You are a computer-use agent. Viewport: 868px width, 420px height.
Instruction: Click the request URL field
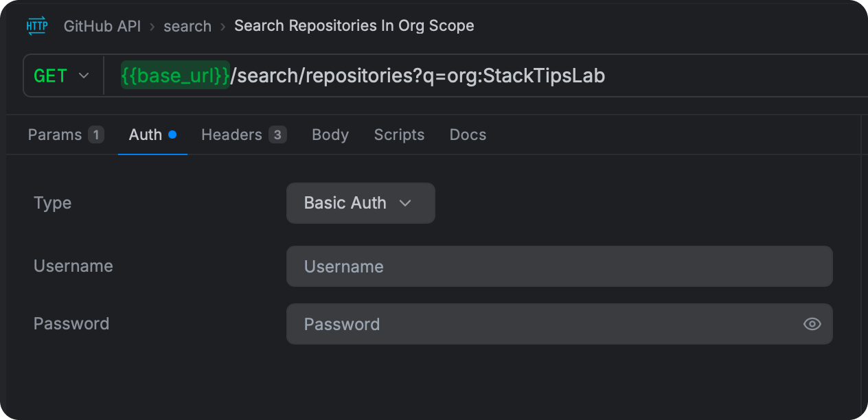coord(488,75)
